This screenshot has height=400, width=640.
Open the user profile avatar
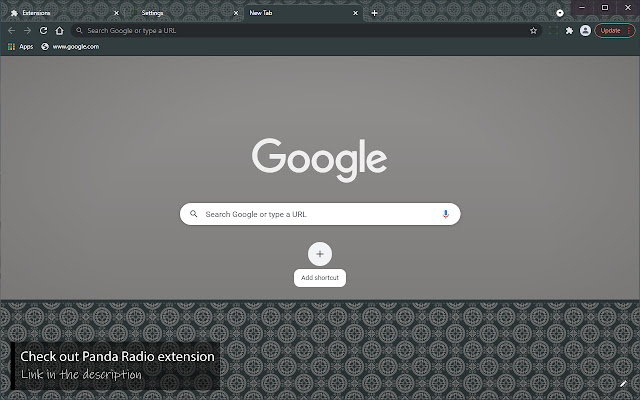tap(585, 31)
